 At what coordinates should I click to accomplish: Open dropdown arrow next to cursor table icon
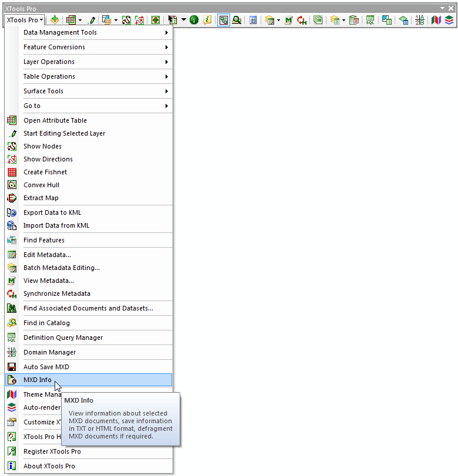pos(184,20)
